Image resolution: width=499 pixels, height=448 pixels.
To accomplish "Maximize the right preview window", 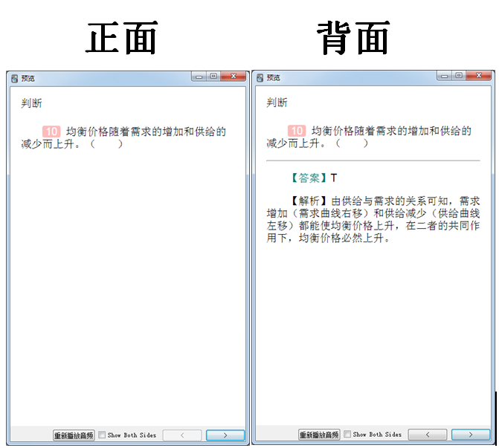I will [x=459, y=76].
